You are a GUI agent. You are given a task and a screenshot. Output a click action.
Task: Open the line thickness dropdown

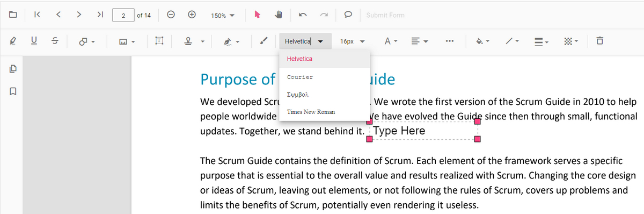tap(541, 41)
